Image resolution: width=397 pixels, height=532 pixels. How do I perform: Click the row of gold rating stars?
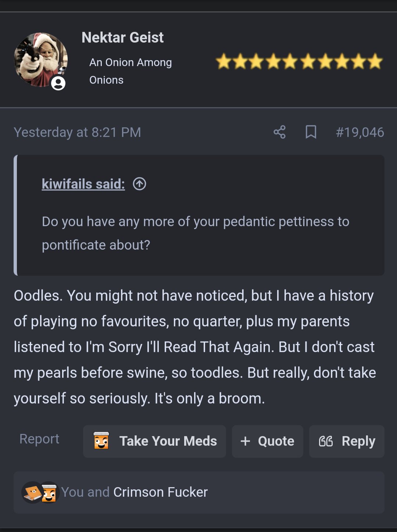tap(299, 61)
